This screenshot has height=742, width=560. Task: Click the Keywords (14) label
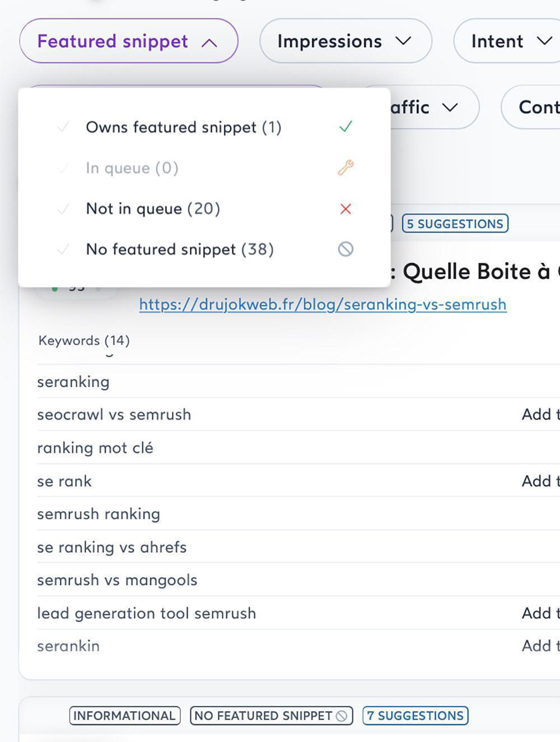pyautogui.click(x=84, y=340)
